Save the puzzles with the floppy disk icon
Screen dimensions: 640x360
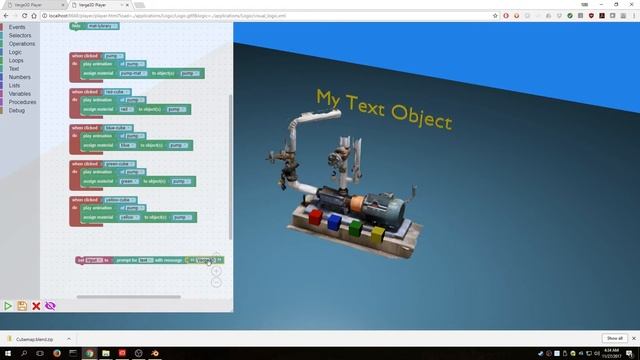point(22,306)
